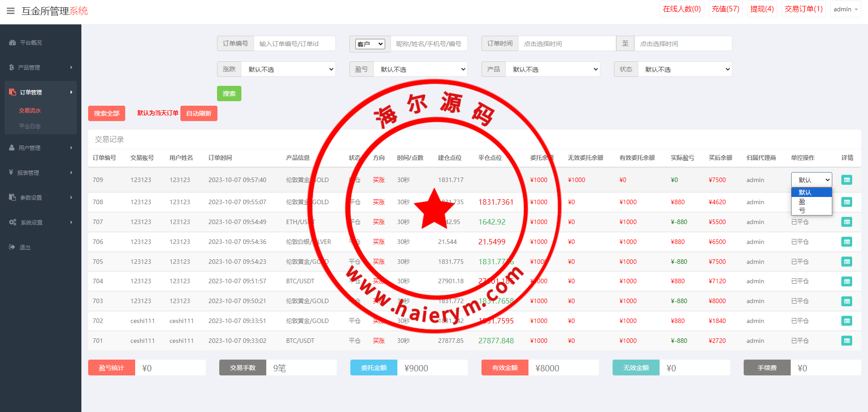The height and width of the screenshot is (412, 868).
Task: Open details icon for order 701
Action: click(846, 341)
